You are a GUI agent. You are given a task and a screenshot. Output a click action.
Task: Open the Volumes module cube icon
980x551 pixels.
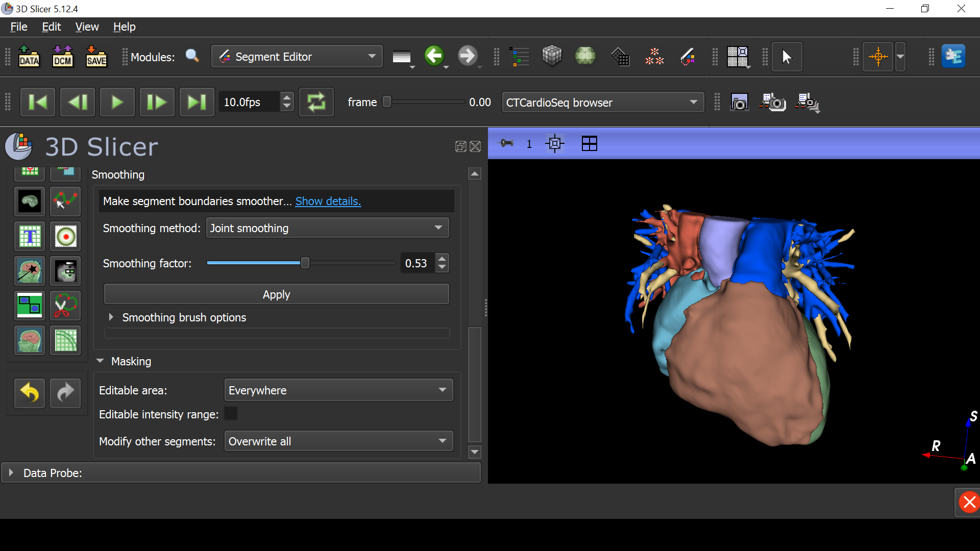(552, 56)
